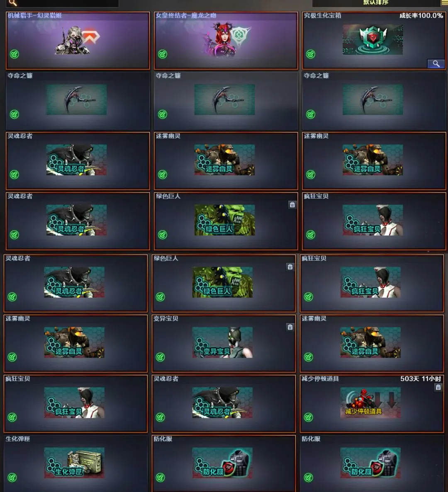This screenshot has height=492, width=448.
Task: Click the 503天 11小时 remaining time label
Action: 421,379
